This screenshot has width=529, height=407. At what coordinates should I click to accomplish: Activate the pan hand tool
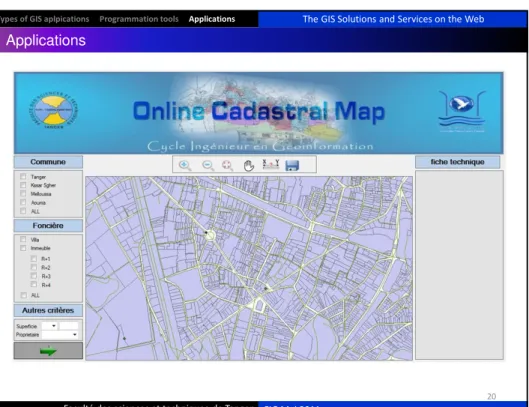(x=249, y=165)
